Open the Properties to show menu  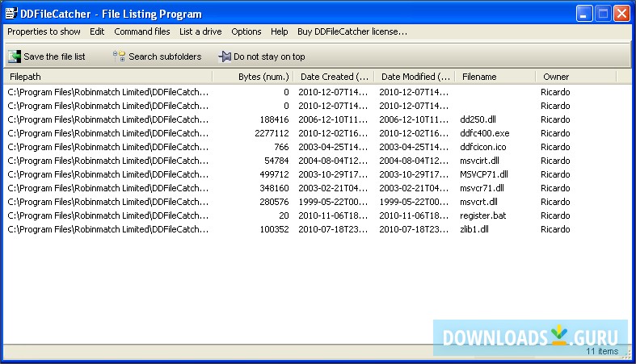click(44, 31)
